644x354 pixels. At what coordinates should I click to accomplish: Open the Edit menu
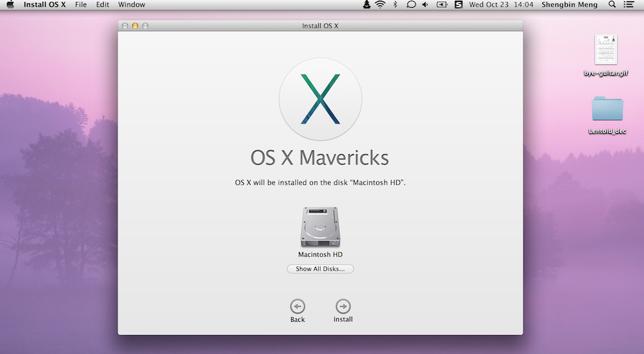point(102,5)
